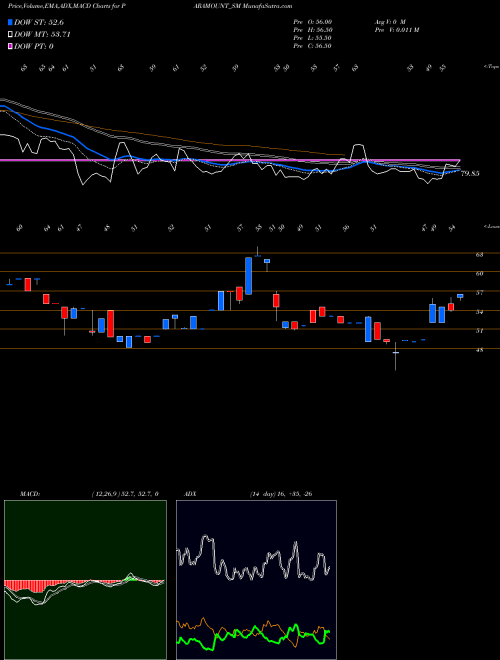Click the 79.85 value label beside EMA lines
Viewport: 500px width, 660px height.
(470, 173)
